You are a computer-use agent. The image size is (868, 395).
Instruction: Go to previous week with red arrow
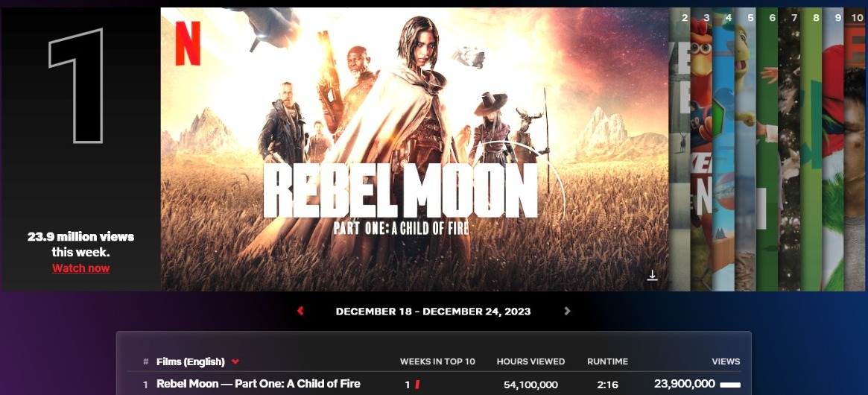pyautogui.click(x=300, y=311)
